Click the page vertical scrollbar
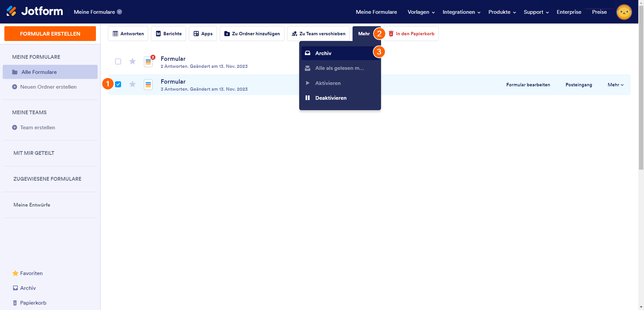 [641, 87]
